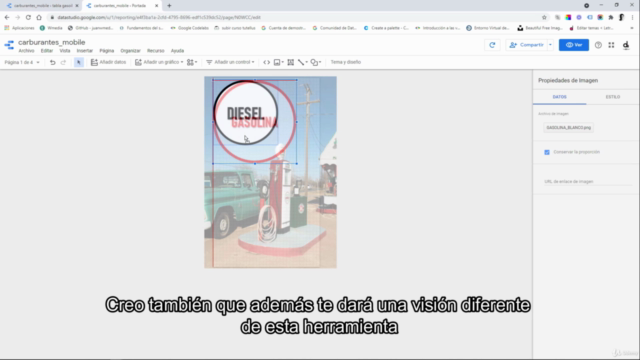Click the URL de enlace de imagen field
Viewport: 640px width, 360px height.
coord(587,181)
